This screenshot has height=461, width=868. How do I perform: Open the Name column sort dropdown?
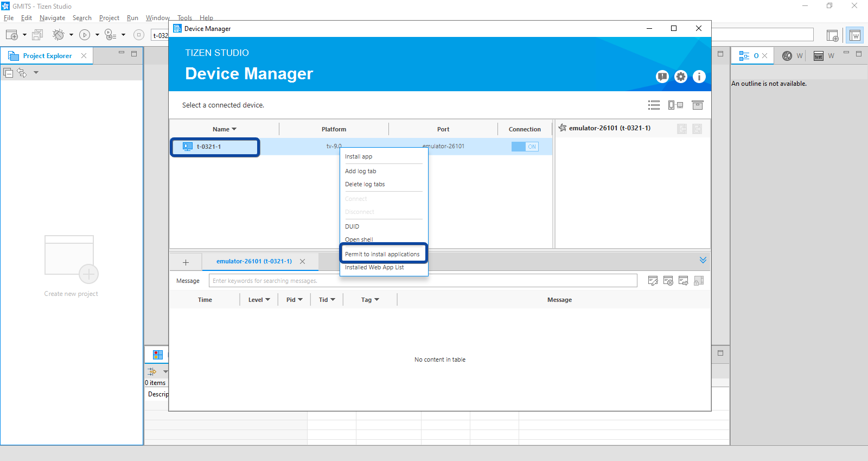[x=234, y=129]
